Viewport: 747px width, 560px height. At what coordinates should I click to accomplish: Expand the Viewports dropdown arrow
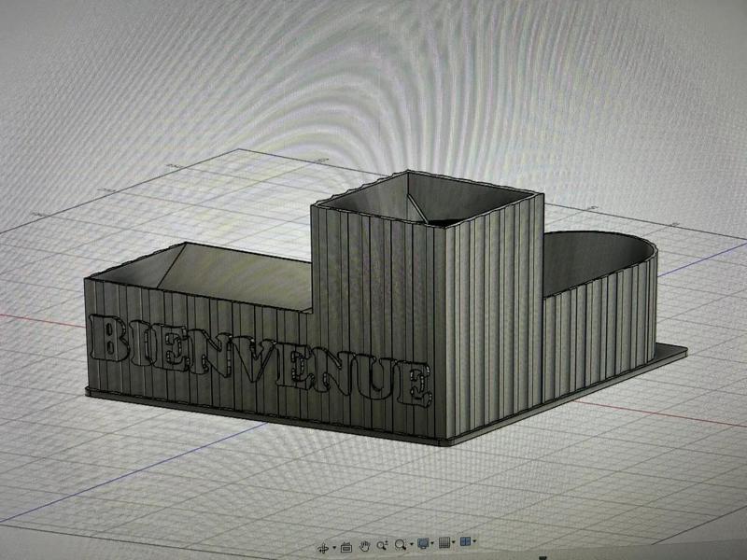pos(474,541)
